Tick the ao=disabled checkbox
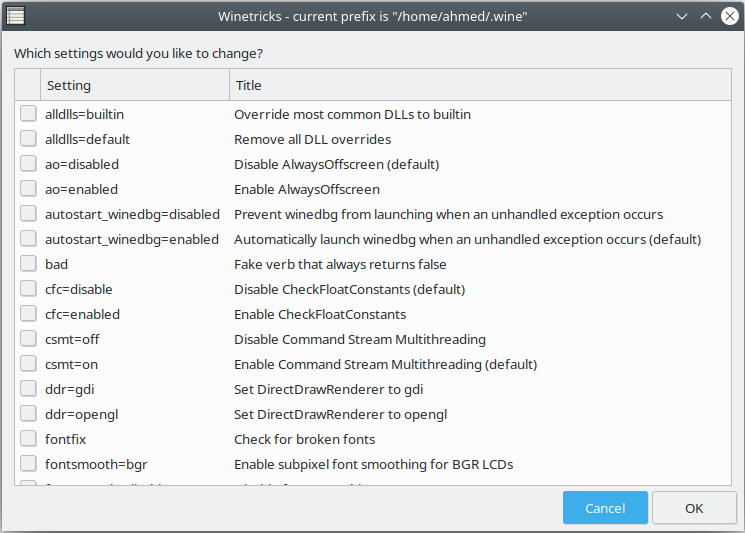745x533 pixels. click(28, 163)
